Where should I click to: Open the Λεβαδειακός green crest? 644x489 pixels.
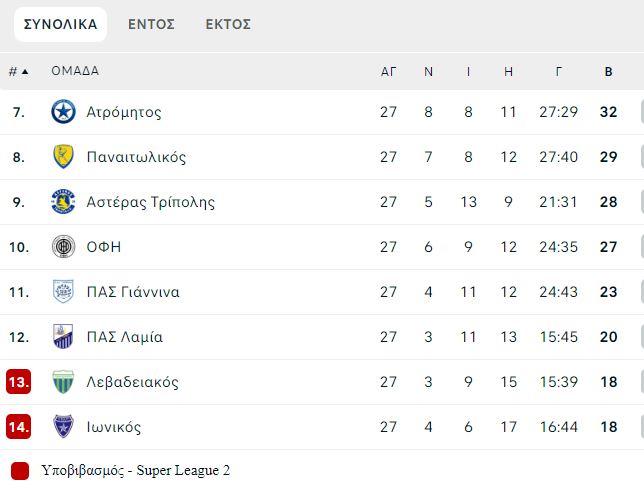(63, 382)
